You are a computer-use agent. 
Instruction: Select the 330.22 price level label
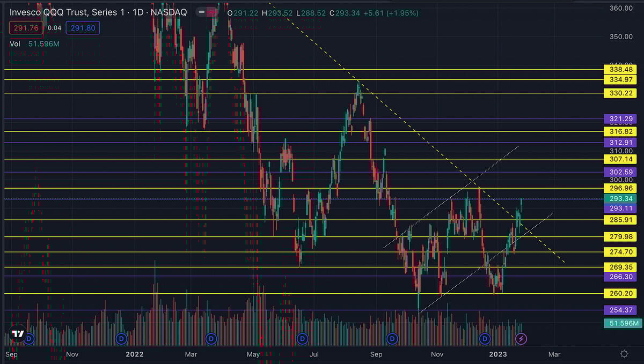pyautogui.click(x=621, y=93)
